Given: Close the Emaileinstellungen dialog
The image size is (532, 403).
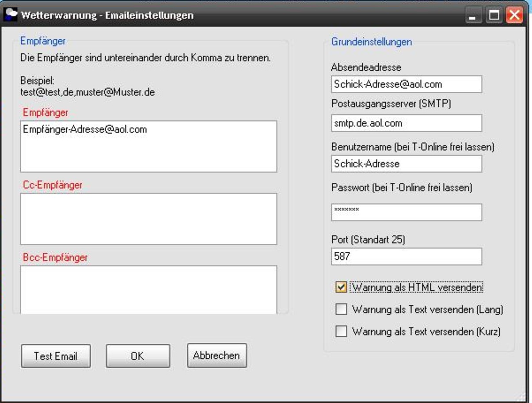Looking at the screenshot, I should pos(514,16).
